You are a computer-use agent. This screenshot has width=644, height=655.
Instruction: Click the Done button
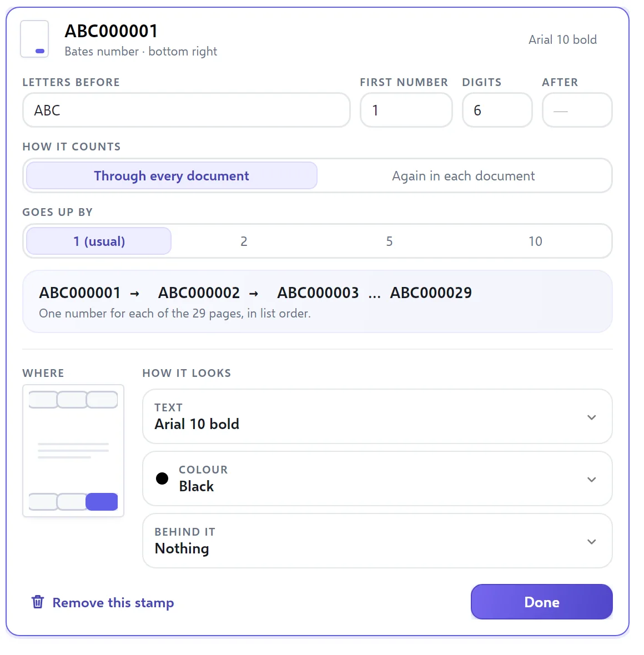pyautogui.click(x=542, y=602)
